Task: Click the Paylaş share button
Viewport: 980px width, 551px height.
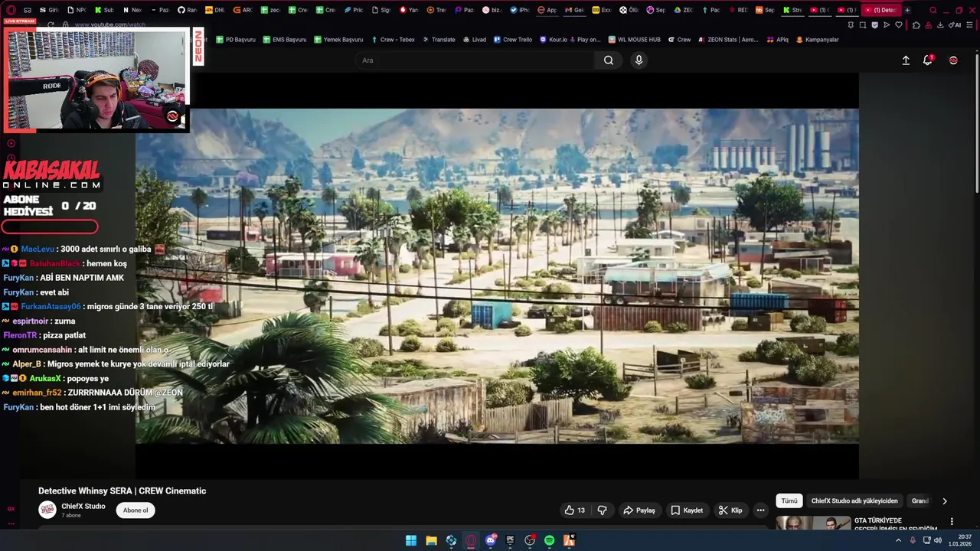Action: click(639, 510)
